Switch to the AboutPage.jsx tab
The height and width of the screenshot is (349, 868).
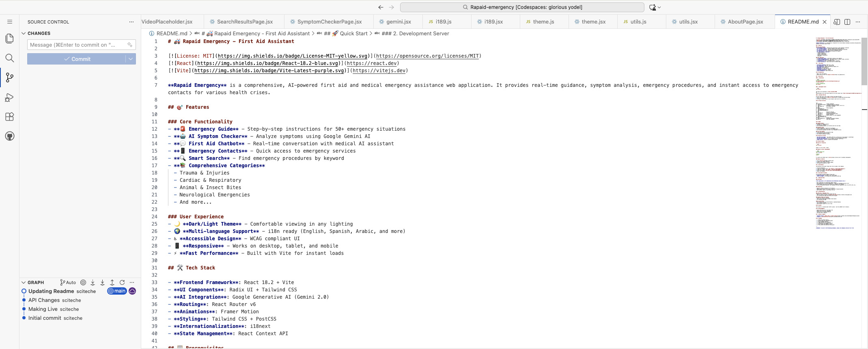point(745,22)
